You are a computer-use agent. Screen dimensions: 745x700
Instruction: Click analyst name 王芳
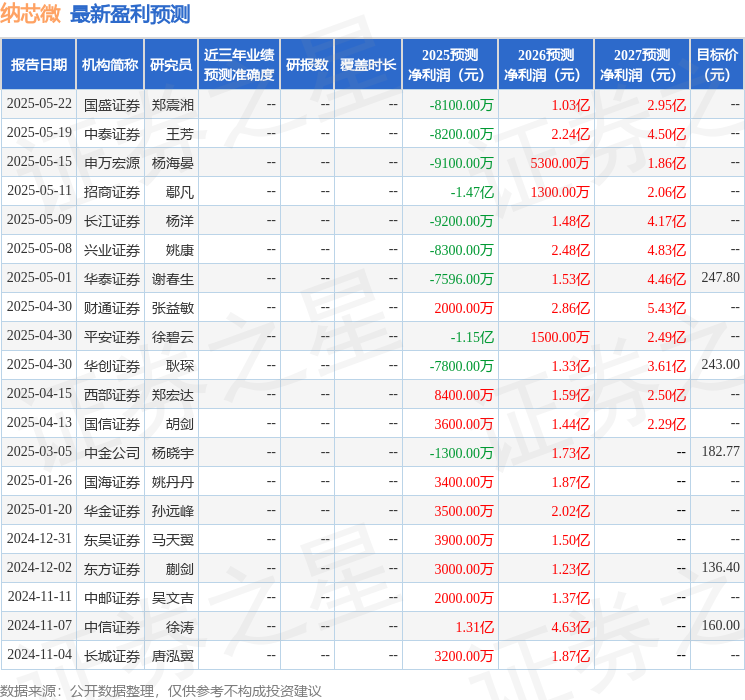pyautogui.click(x=180, y=134)
